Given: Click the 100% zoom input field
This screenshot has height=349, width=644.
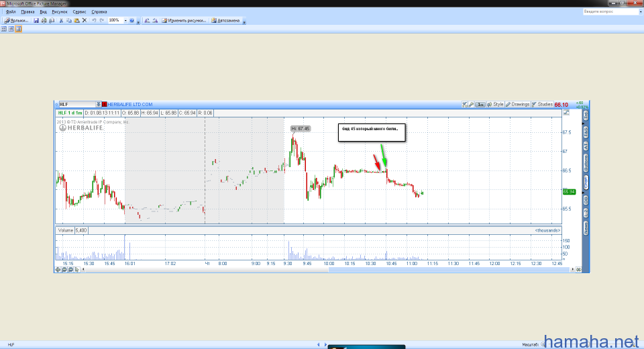Looking at the screenshot, I should click(x=115, y=21).
